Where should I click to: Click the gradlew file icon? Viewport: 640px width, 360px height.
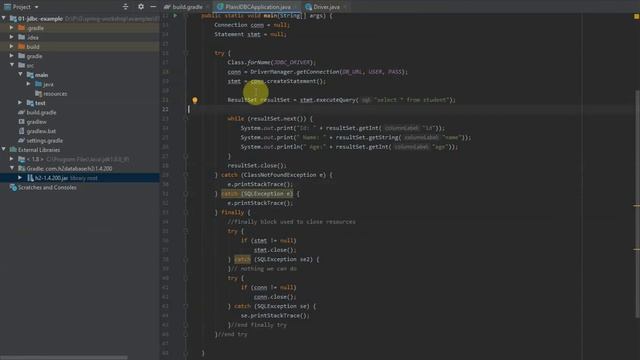pyautogui.click(x=22, y=122)
